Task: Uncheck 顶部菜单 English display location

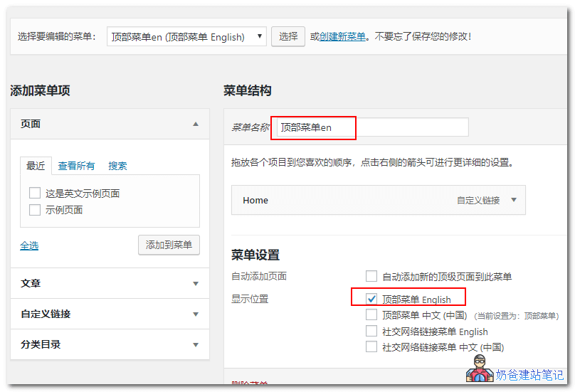Action: pyautogui.click(x=371, y=299)
